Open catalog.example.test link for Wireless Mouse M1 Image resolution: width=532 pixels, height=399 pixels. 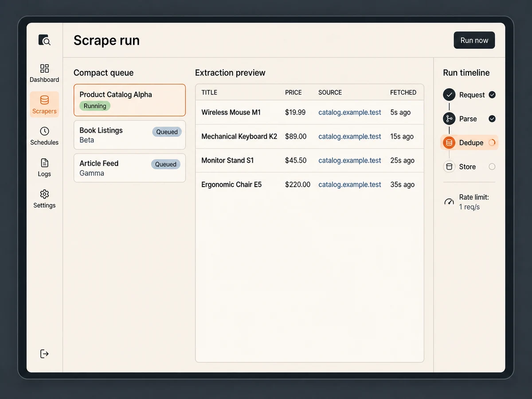click(x=350, y=113)
